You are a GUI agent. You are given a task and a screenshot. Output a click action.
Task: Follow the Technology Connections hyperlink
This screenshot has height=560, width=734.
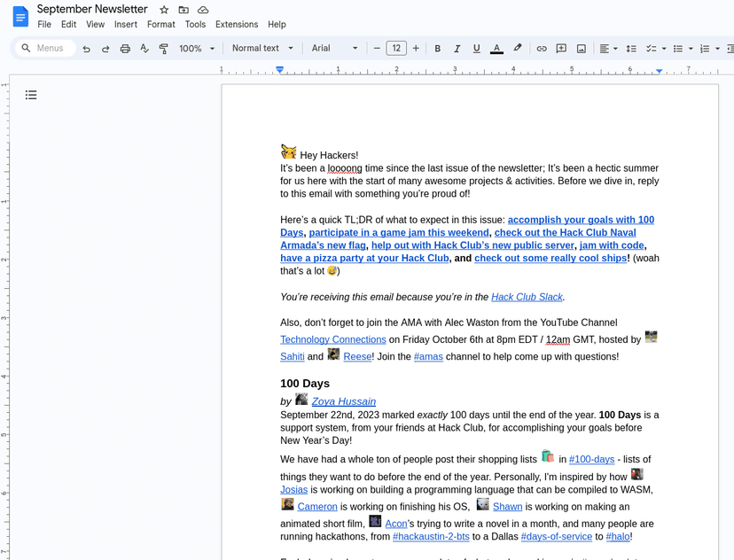332,339
